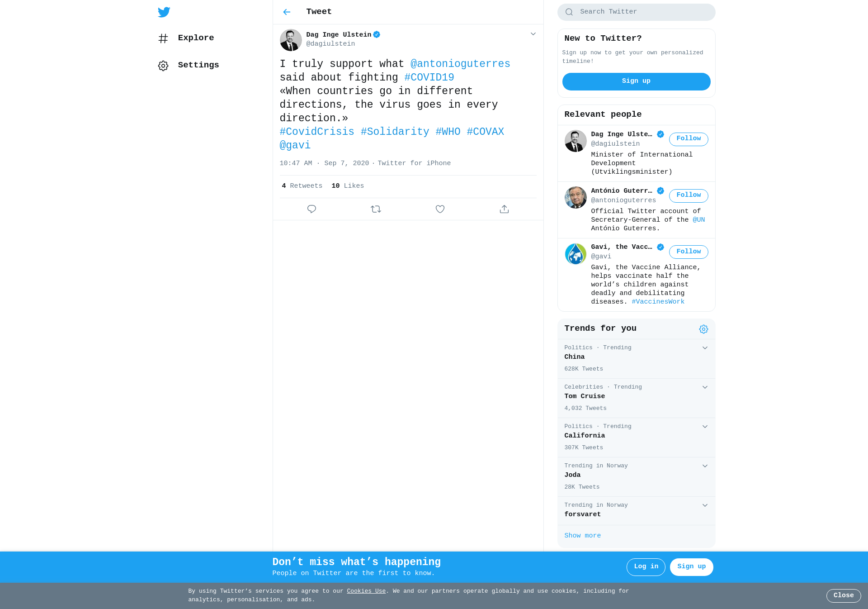
Task: Follow António Guterres
Action: tap(689, 195)
